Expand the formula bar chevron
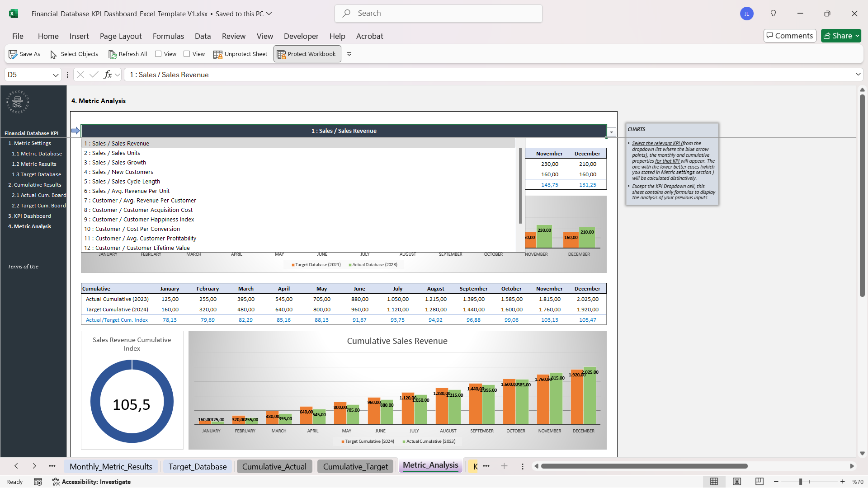 [858, 74]
